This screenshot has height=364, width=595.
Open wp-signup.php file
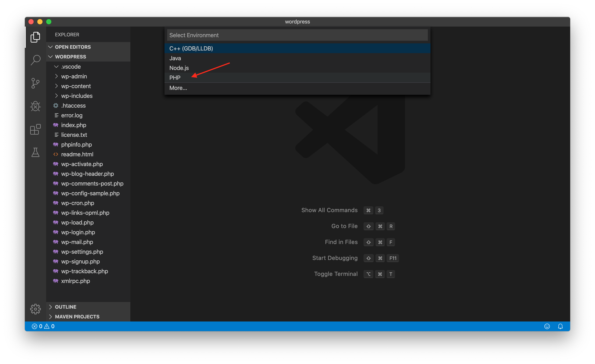pyautogui.click(x=88, y=261)
